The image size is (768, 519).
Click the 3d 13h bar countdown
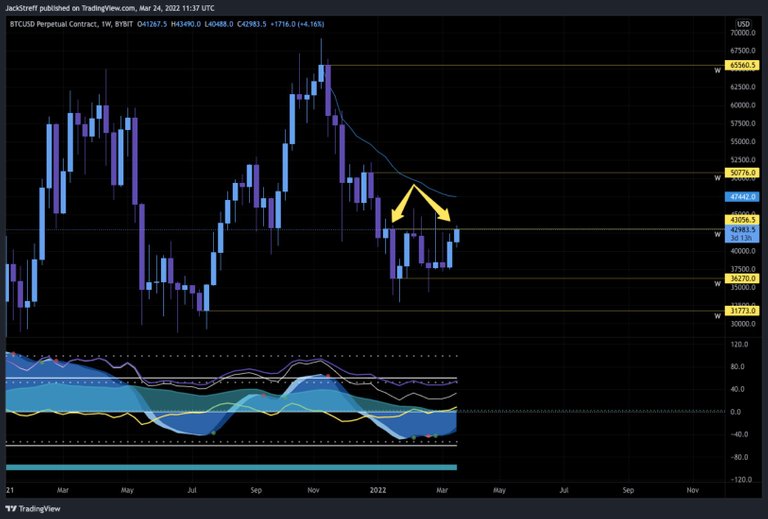(742, 238)
